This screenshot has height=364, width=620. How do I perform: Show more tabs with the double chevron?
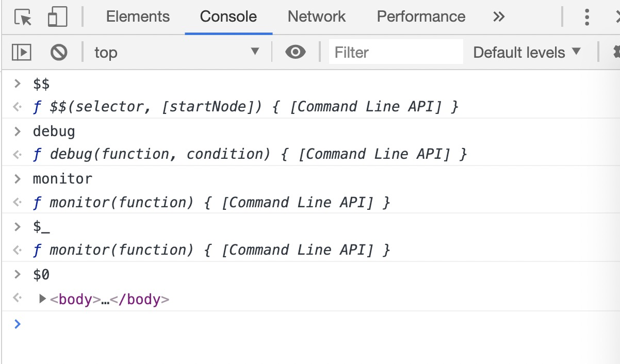pyautogui.click(x=498, y=17)
